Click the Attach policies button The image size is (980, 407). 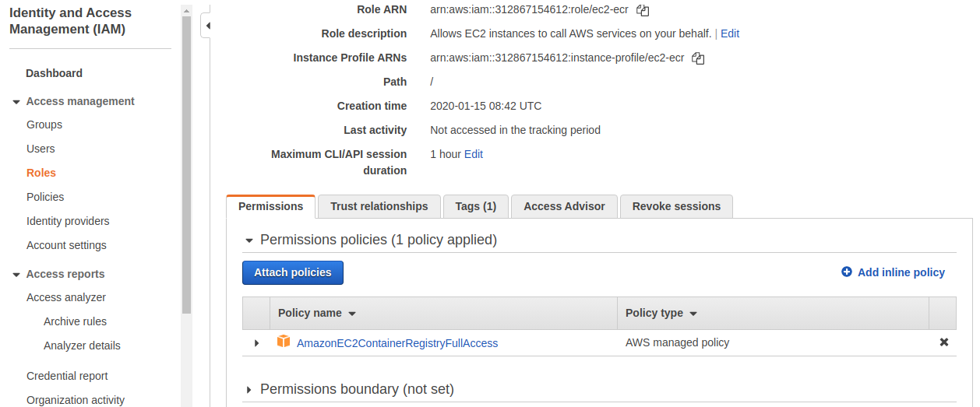click(x=293, y=272)
